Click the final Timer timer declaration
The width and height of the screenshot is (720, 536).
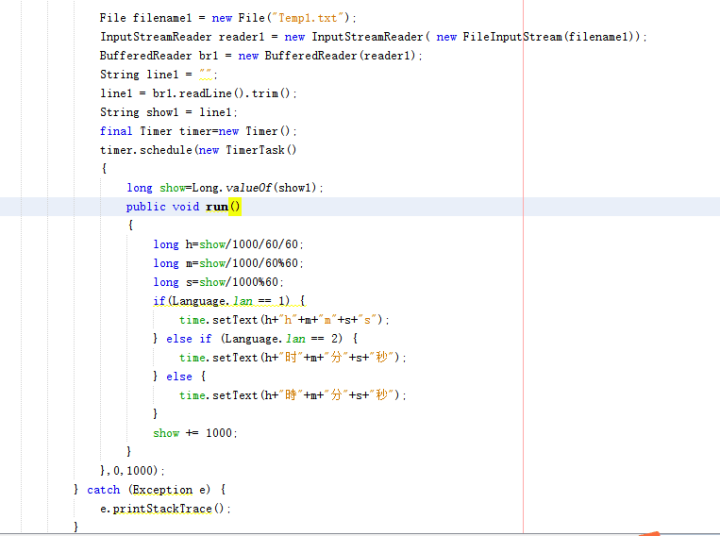click(x=198, y=131)
